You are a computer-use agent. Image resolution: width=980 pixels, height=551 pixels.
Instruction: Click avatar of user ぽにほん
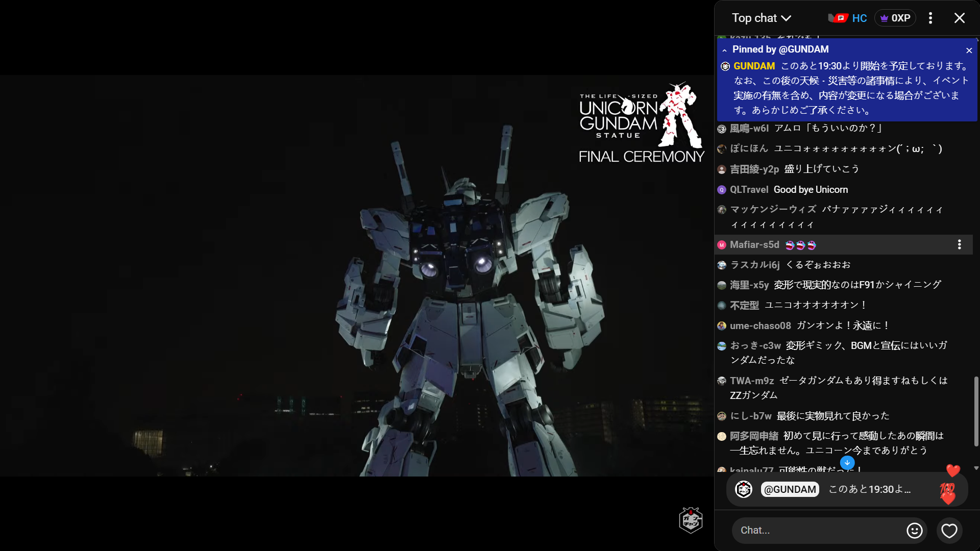tap(722, 149)
